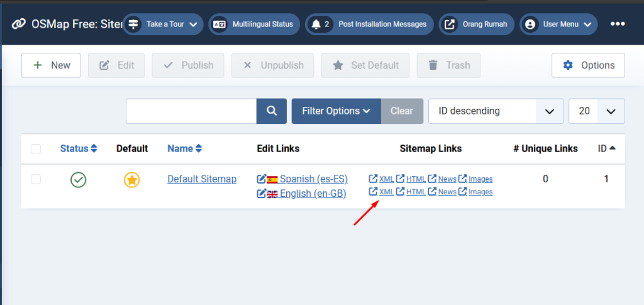Open the English row XML sitemap link
The width and height of the screenshot is (644, 305).
coord(387,192)
